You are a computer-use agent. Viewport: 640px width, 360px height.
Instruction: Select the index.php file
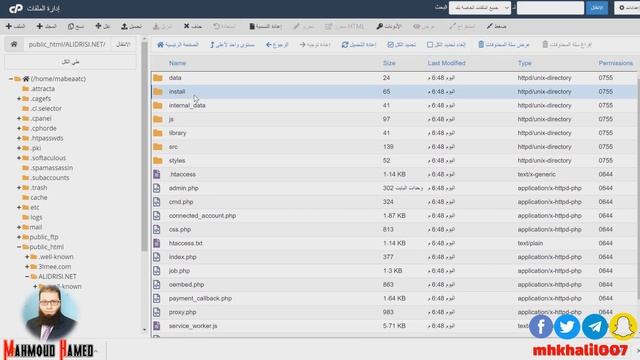coord(394,257)
